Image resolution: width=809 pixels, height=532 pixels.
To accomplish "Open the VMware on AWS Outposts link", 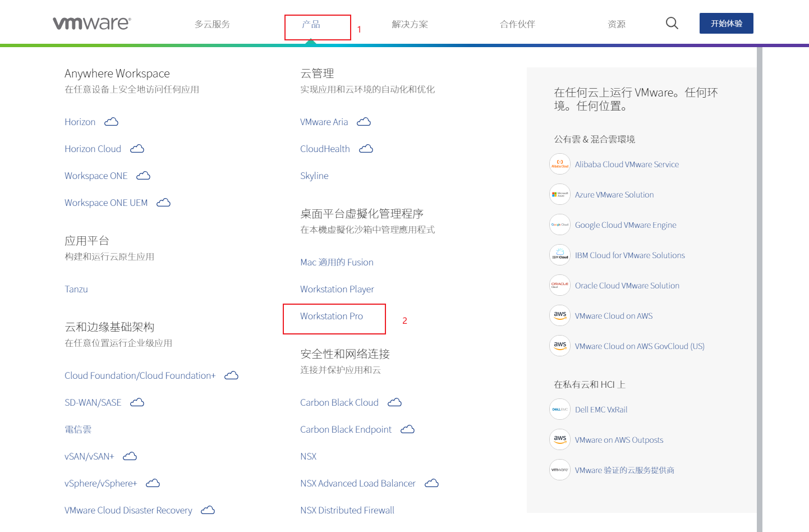I will pyautogui.click(x=619, y=440).
